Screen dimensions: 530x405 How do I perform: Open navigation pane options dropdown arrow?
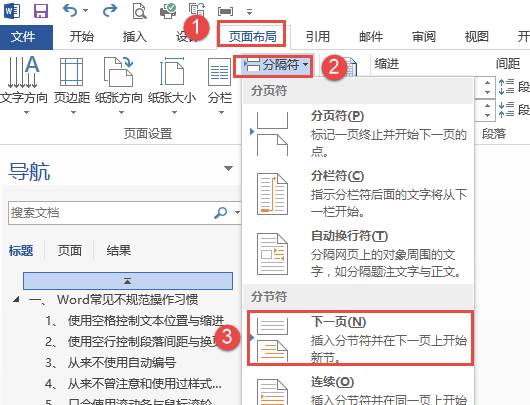point(229,168)
